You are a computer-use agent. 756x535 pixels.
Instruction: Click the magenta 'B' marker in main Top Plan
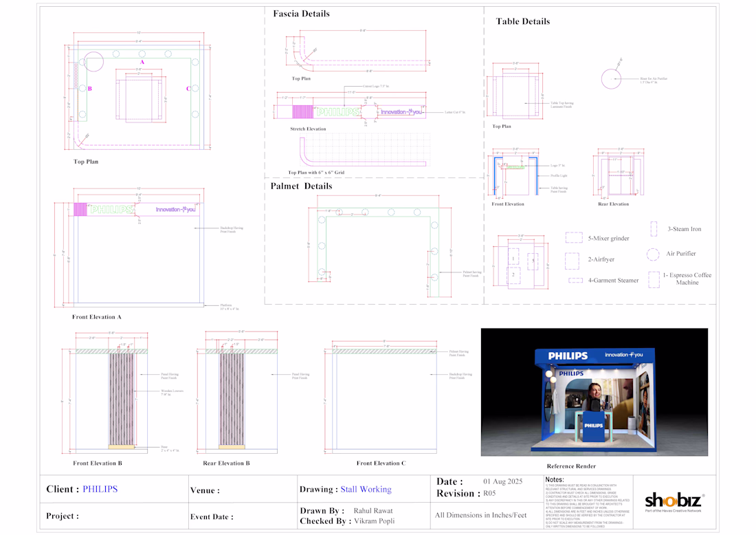[x=89, y=89]
